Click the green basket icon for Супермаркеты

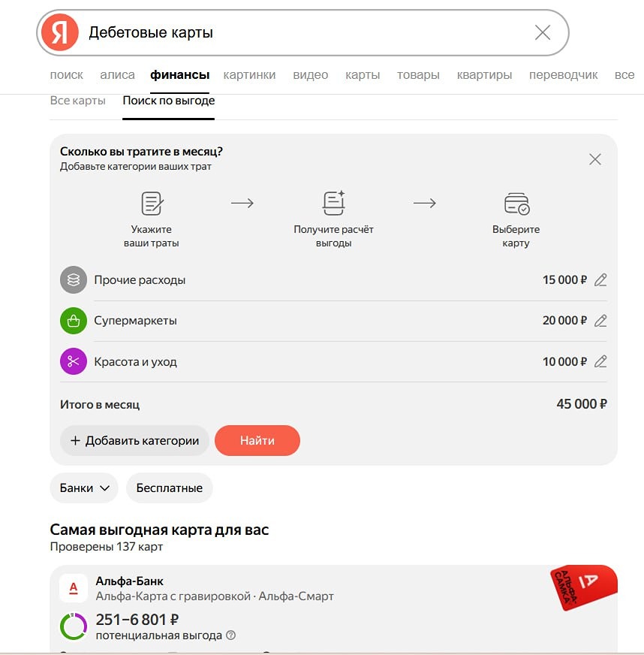pyautogui.click(x=73, y=320)
